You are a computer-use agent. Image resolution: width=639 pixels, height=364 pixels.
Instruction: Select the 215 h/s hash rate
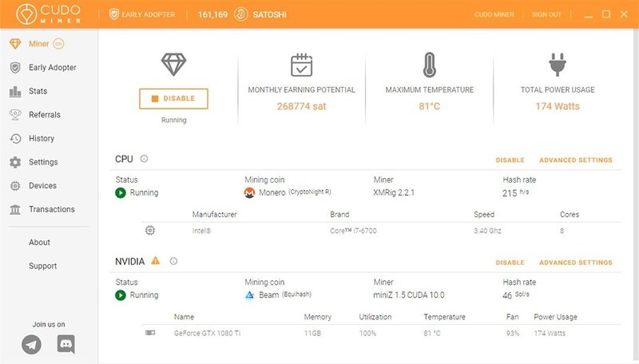(x=515, y=192)
